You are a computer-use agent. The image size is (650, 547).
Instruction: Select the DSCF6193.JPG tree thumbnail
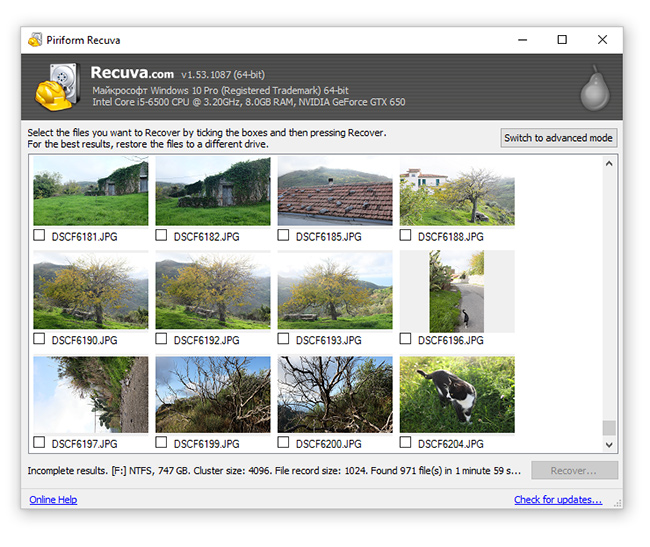point(335,290)
